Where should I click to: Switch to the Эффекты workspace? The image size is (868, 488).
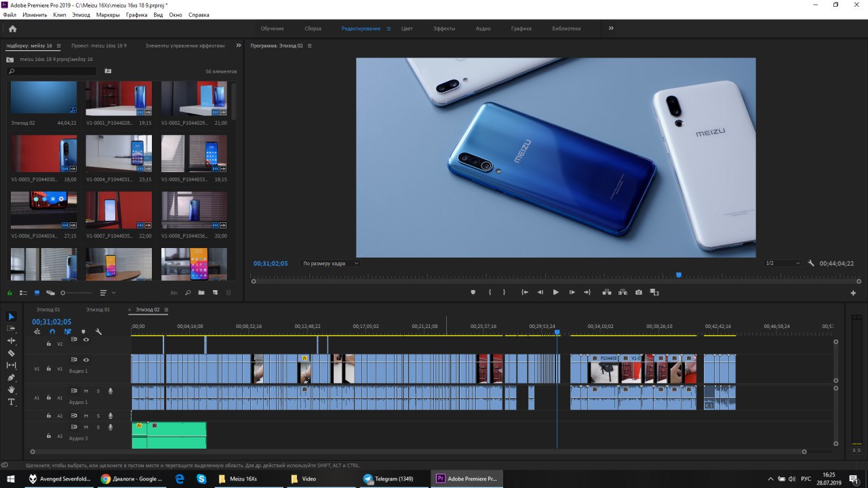tap(444, 28)
